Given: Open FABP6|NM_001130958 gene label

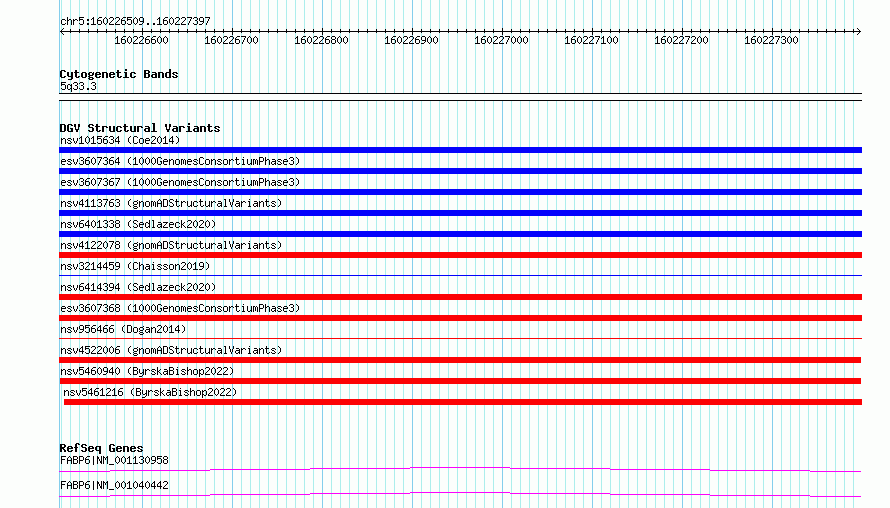Looking at the screenshot, I should click(x=114, y=460).
